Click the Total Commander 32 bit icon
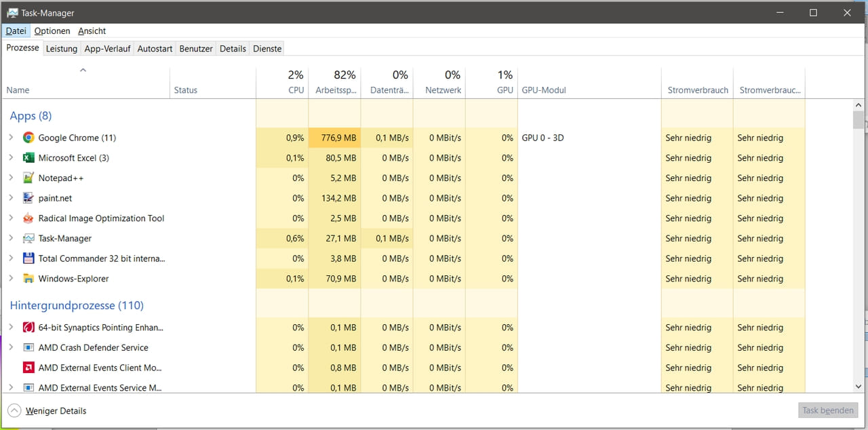 [x=28, y=258]
